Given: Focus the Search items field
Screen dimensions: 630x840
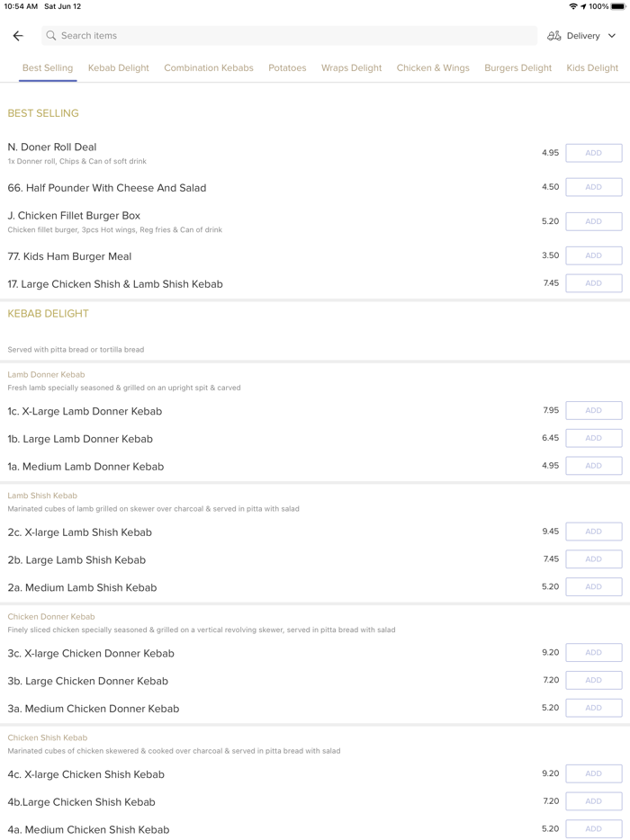Looking at the screenshot, I should click(x=288, y=36).
